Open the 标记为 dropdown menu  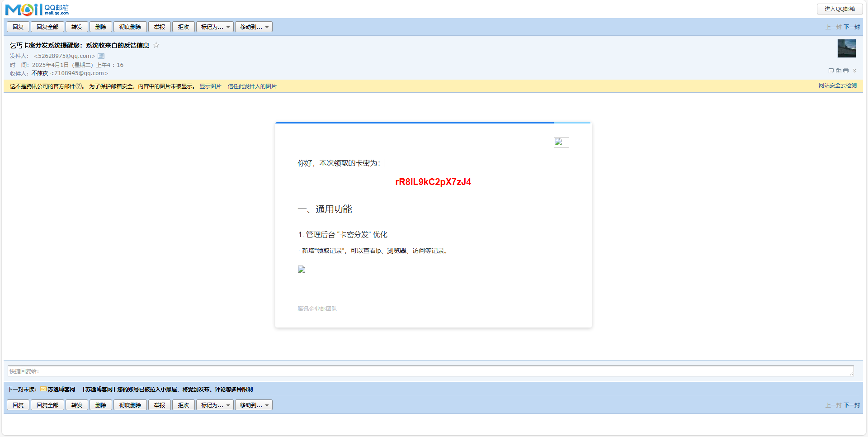tap(214, 27)
